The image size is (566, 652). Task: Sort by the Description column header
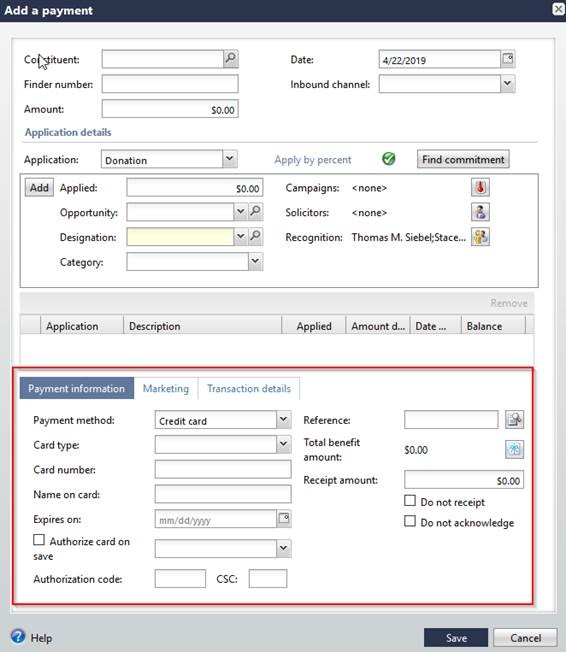(203, 326)
